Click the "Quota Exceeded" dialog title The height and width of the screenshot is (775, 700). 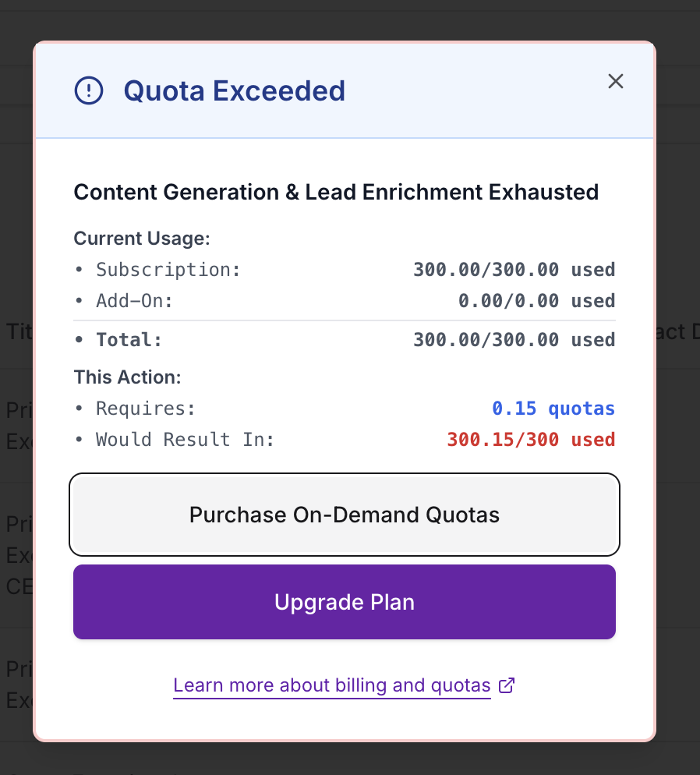(234, 91)
